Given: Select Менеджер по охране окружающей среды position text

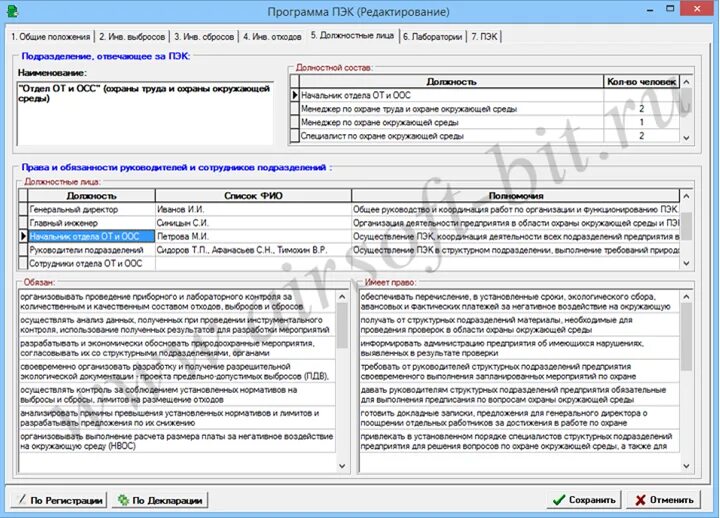Looking at the screenshot, I should [x=380, y=122].
